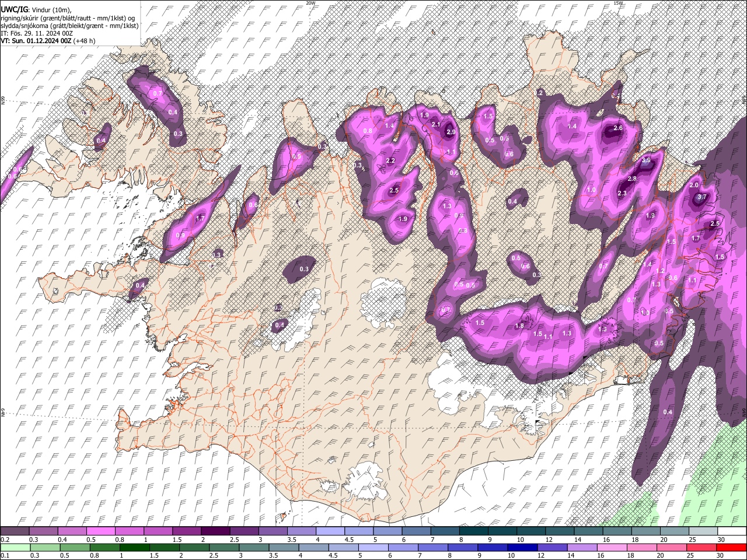Pick upper-row legend swatch between 0.2 and 0.3

15,531
